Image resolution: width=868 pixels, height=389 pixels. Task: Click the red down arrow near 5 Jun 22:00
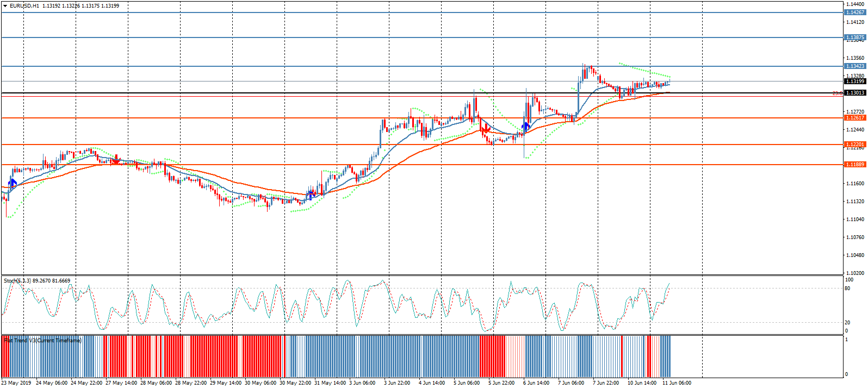pyautogui.click(x=485, y=130)
